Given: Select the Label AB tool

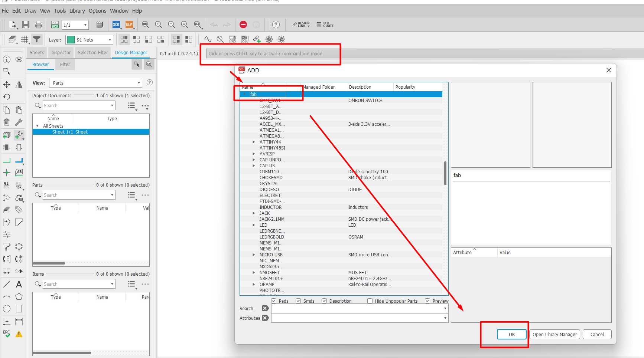Looking at the screenshot, I should (19, 172).
